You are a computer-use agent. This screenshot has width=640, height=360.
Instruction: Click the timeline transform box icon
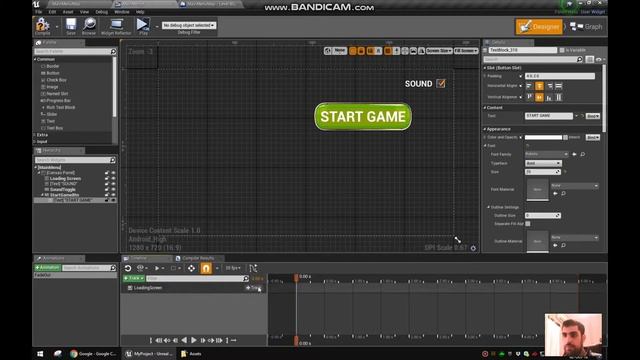click(191, 268)
